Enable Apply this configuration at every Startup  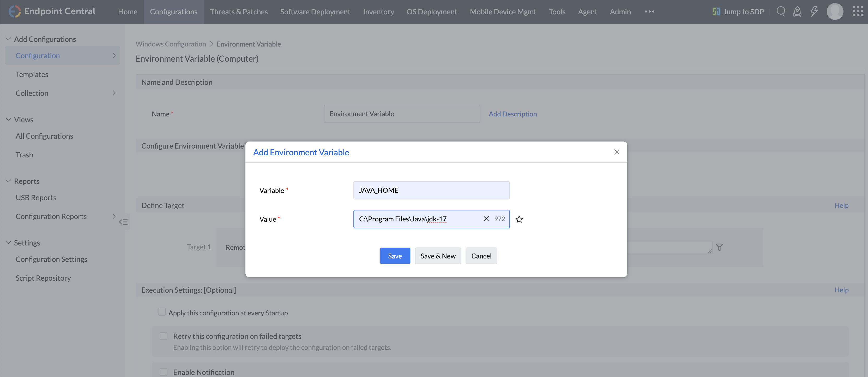tap(162, 312)
